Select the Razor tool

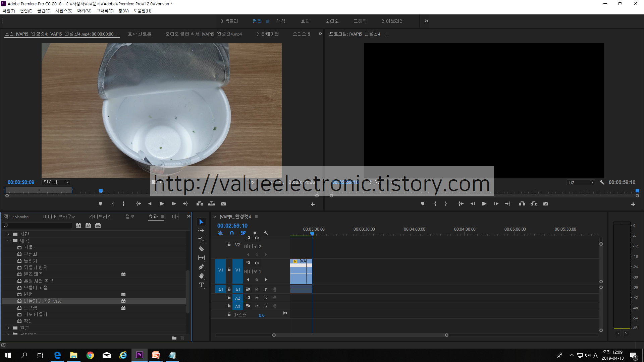(x=201, y=249)
